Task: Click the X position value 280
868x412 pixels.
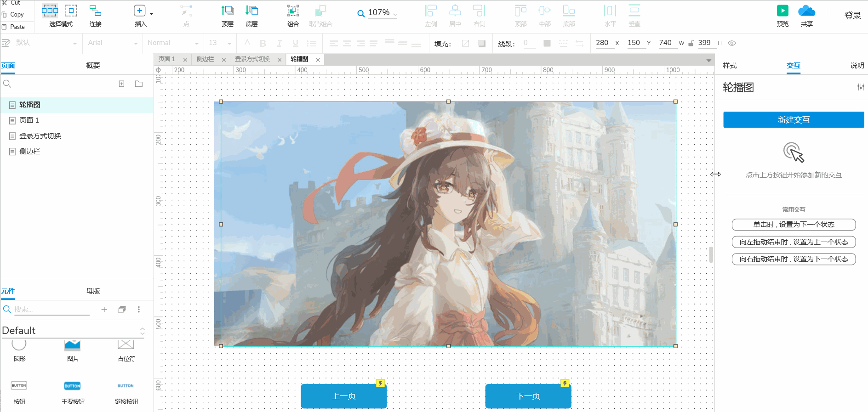Action: [x=602, y=43]
